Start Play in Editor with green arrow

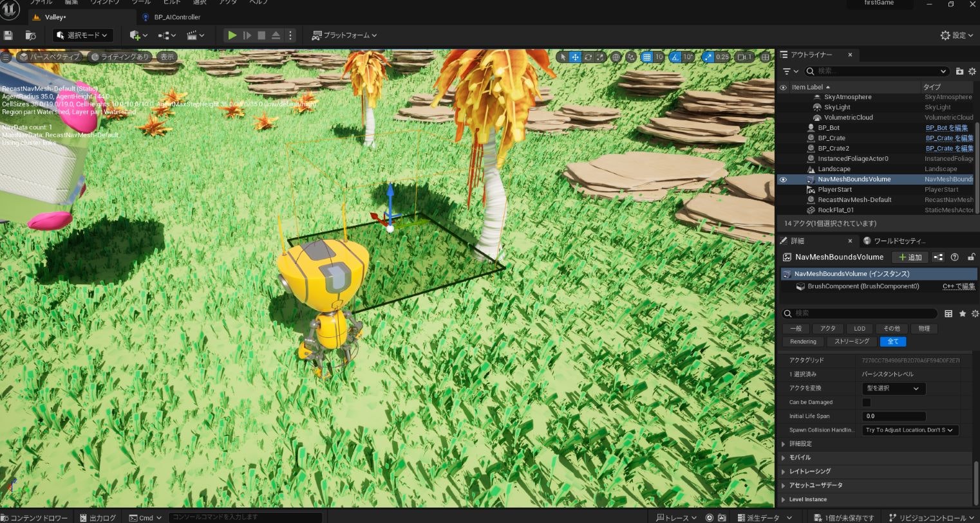(x=232, y=35)
